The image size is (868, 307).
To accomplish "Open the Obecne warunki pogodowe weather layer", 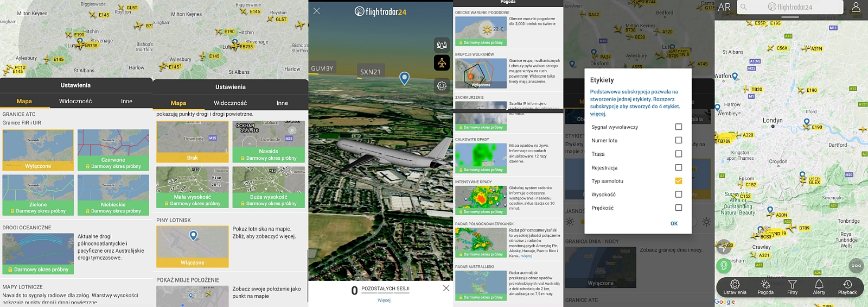I will click(481, 31).
